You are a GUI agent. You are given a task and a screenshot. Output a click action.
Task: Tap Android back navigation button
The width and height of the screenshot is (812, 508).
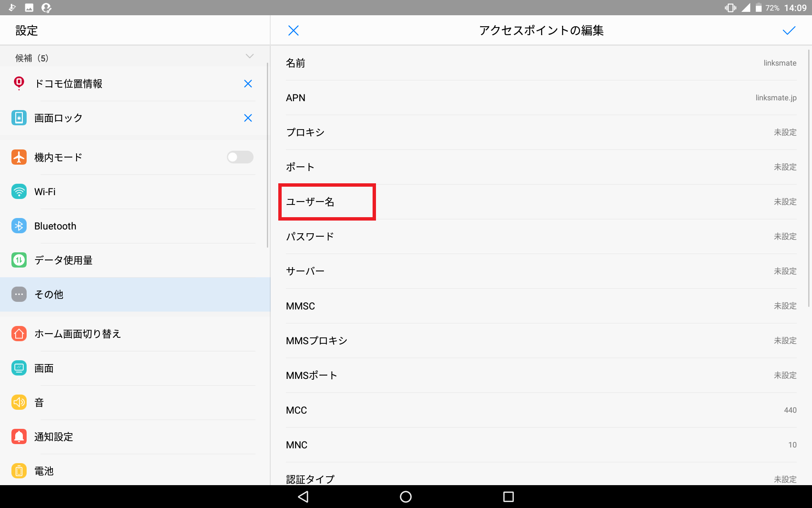coord(303,497)
